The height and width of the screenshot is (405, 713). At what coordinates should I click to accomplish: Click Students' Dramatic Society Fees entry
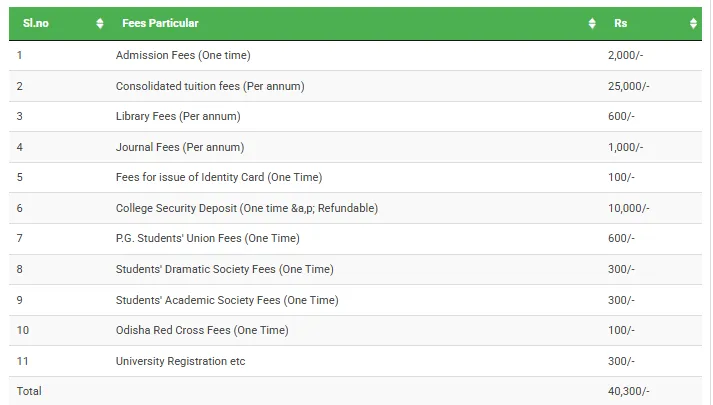225,270
